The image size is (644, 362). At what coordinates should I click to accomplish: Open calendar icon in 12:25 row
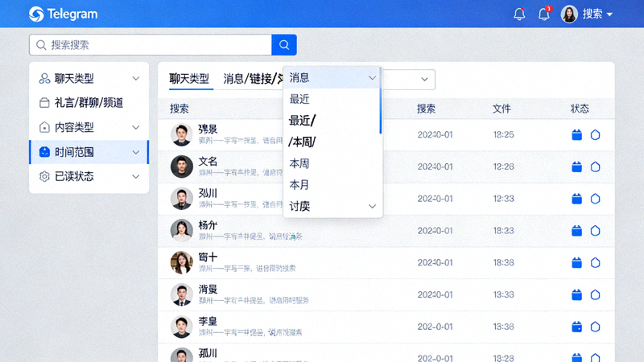tap(576, 134)
